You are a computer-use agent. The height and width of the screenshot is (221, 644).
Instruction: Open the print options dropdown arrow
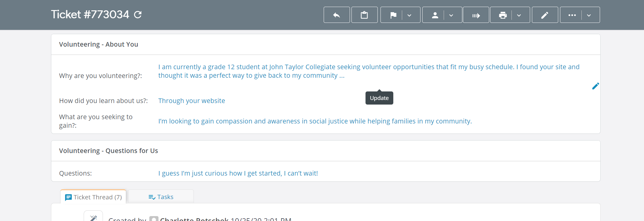coord(519,15)
